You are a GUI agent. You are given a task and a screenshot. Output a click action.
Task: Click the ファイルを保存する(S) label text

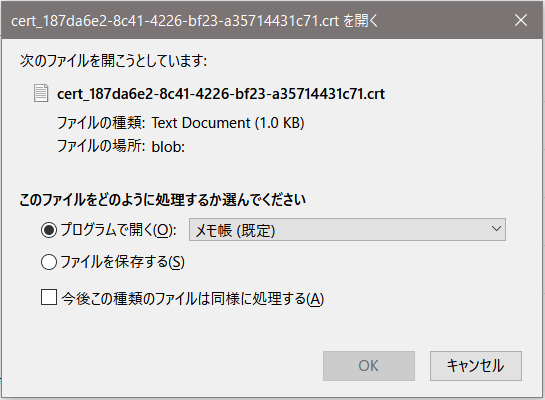(x=122, y=262)
